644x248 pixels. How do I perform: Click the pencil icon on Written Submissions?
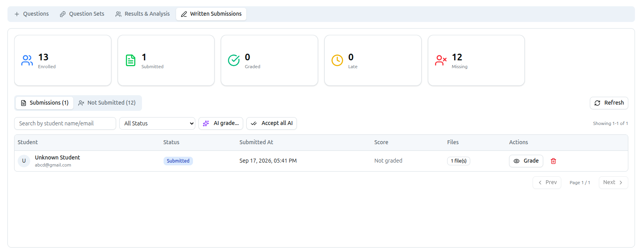tap(184, 14)
